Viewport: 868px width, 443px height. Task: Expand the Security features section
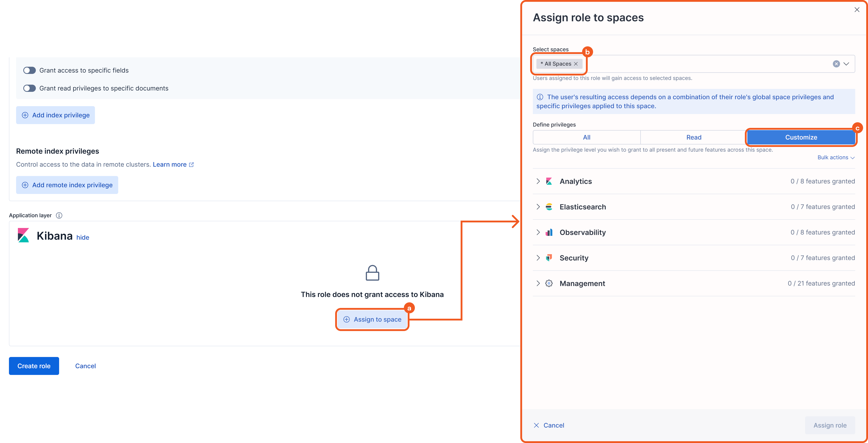538,258
